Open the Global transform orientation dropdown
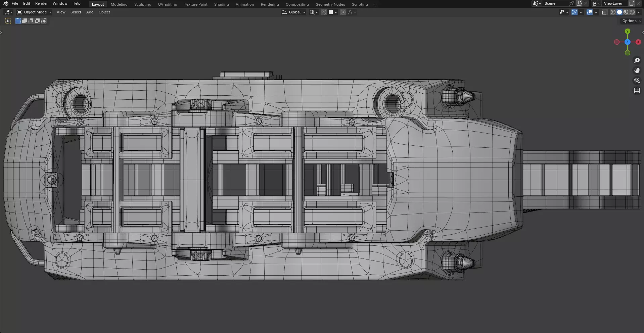Screen dimensions: 644x333 (294, 12)
